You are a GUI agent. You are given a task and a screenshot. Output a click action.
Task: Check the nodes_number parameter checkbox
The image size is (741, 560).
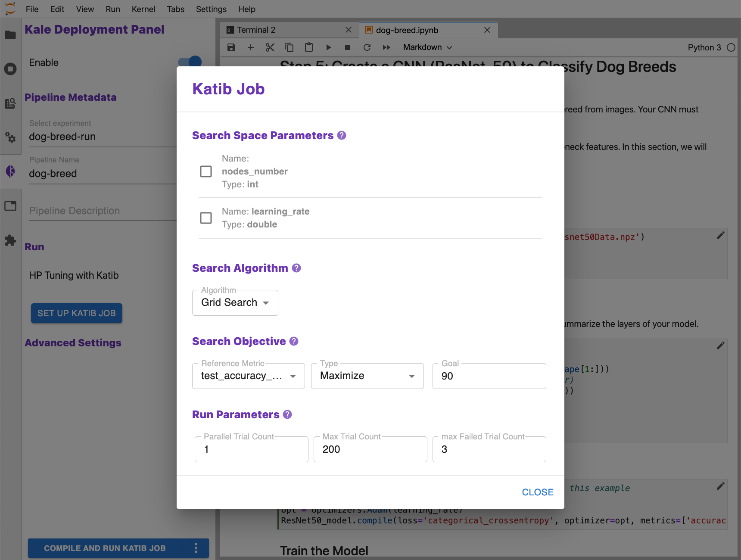click(x=206, y=171)
